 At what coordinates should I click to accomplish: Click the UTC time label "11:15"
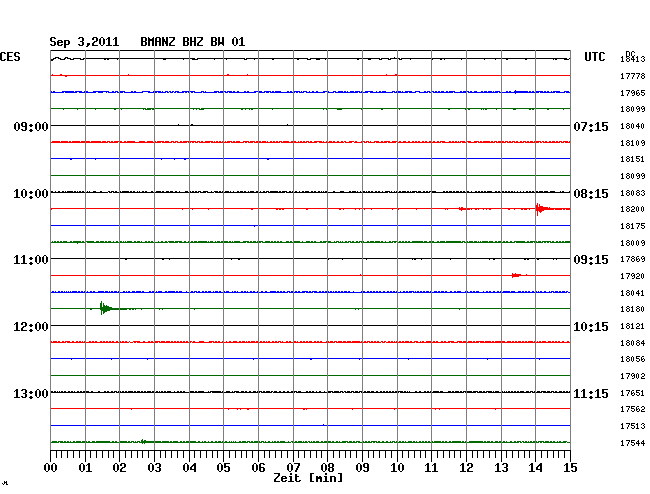pyautogui.click(x=591, y=393)
